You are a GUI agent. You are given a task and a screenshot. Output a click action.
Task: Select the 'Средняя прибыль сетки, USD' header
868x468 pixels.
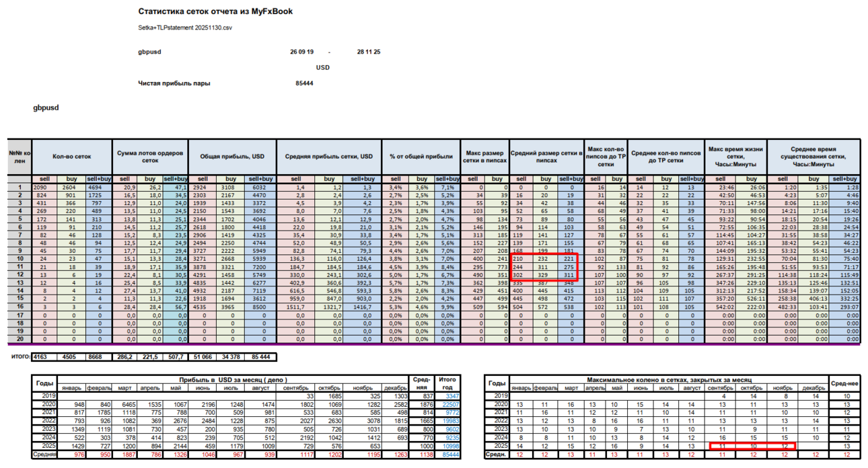point(328,157)
